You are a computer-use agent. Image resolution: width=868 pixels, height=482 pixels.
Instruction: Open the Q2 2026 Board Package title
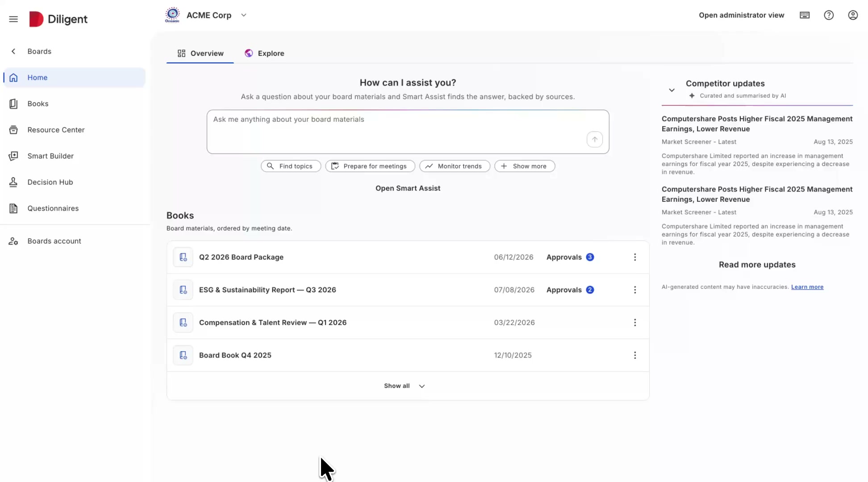click(x=241, y=257)
